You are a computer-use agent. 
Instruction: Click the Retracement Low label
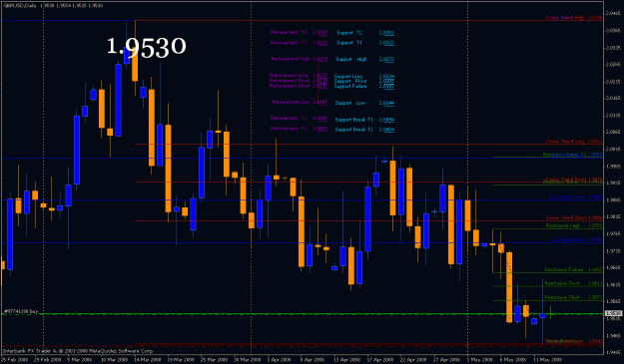[x=291, y=102]
